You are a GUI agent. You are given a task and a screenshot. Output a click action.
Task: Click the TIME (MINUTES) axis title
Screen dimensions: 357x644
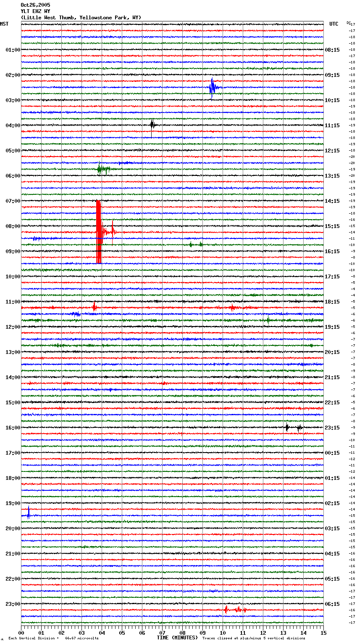(177, 638)
